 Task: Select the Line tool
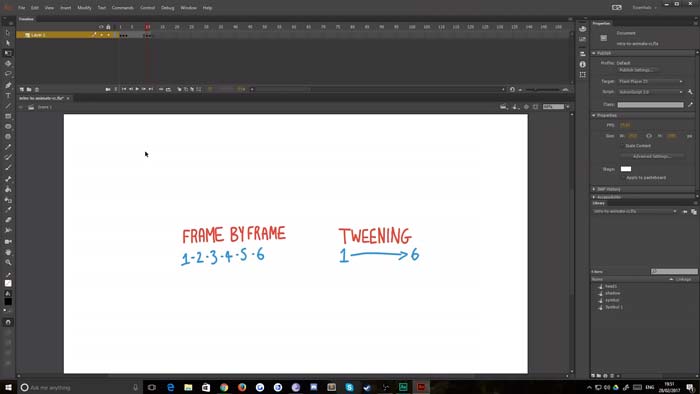[8, 106]
